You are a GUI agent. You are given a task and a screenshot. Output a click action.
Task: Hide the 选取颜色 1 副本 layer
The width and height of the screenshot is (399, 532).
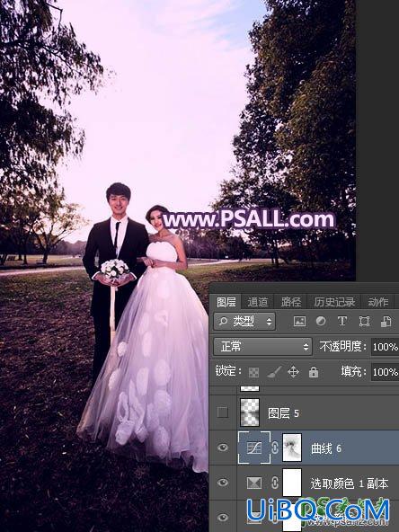[x=223, y=483]
